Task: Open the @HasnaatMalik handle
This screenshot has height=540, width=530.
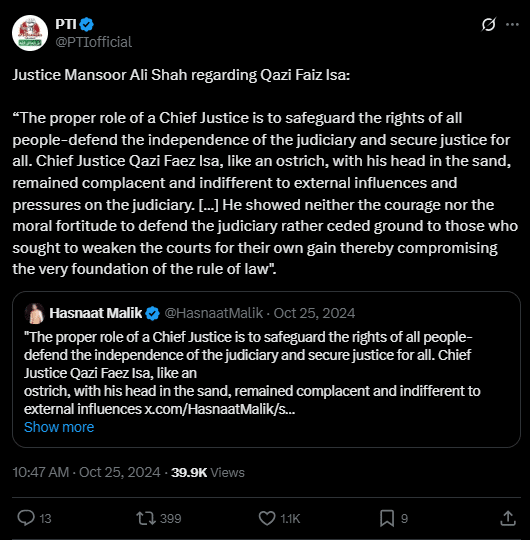Action: pos(214,313)
